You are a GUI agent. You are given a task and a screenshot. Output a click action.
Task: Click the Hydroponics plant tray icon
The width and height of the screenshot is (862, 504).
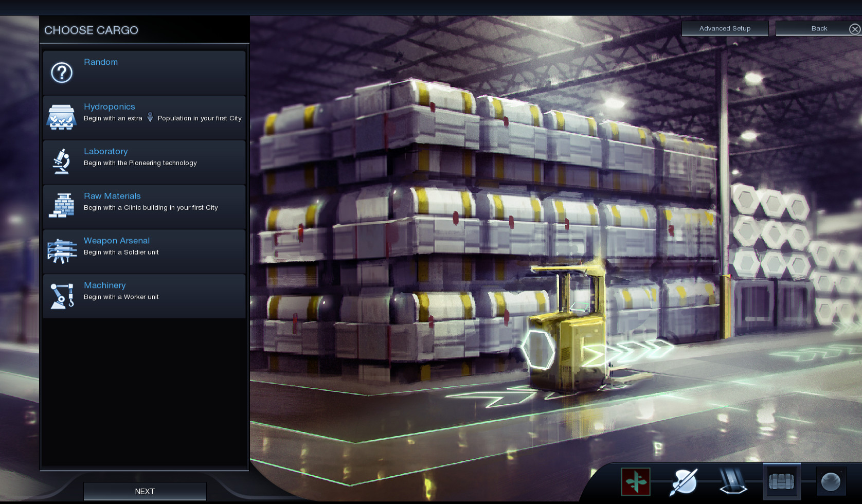pyautogui.click(x=62, y=117)
